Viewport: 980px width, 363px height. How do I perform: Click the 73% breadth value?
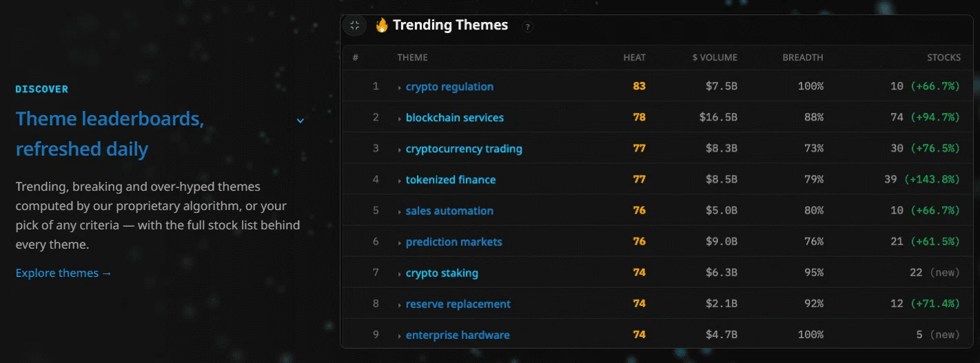point(813,149)
